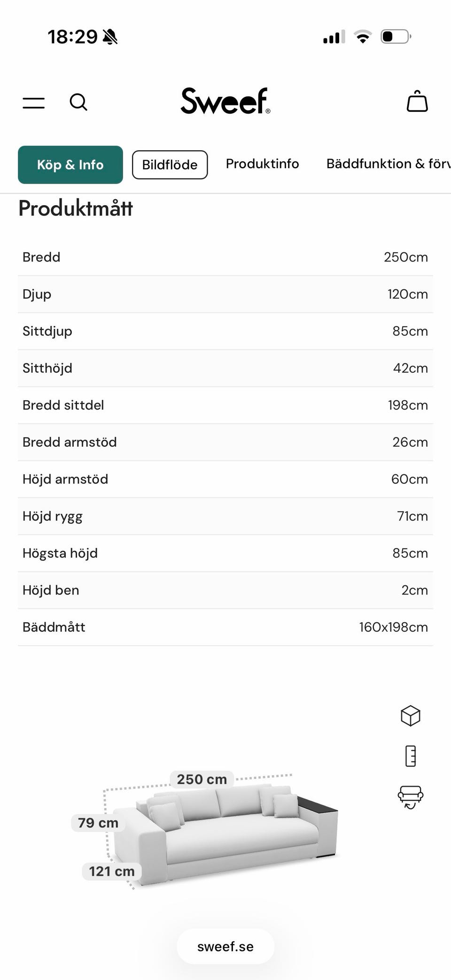The height and width of the screenshot is (980, 451).
Task: Open the hamburger menu
Action: (34, 102)
